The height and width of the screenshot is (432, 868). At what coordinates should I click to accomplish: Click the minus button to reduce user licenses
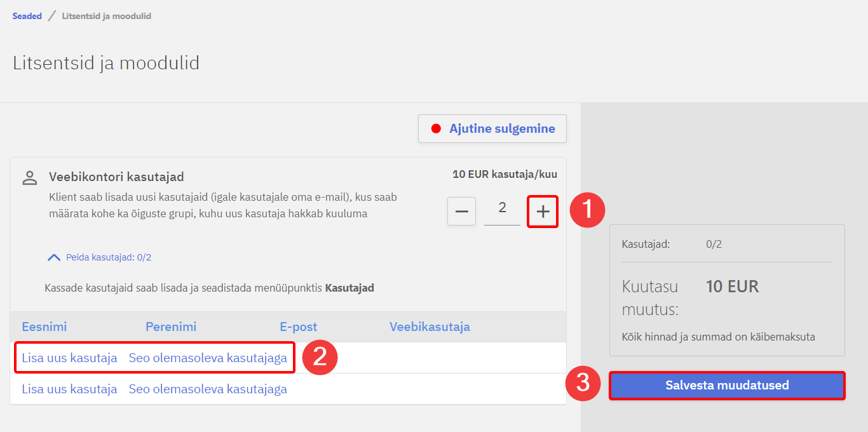[461, 212]
